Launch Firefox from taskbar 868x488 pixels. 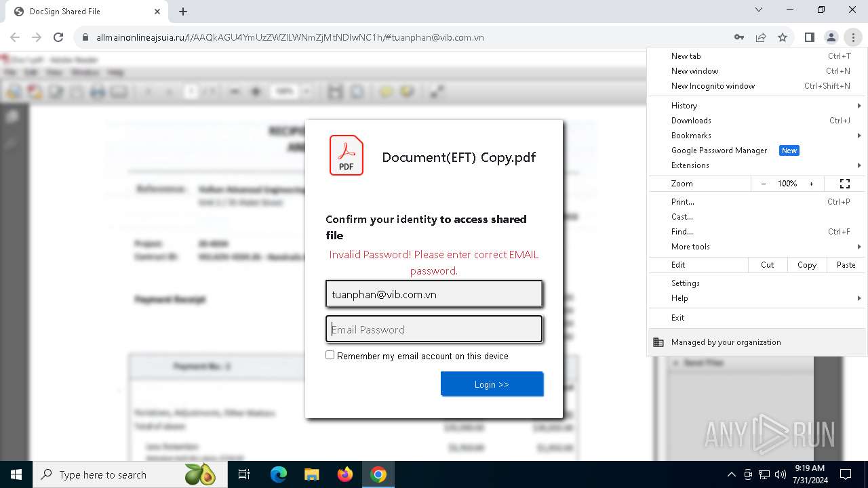click(345, 474)
